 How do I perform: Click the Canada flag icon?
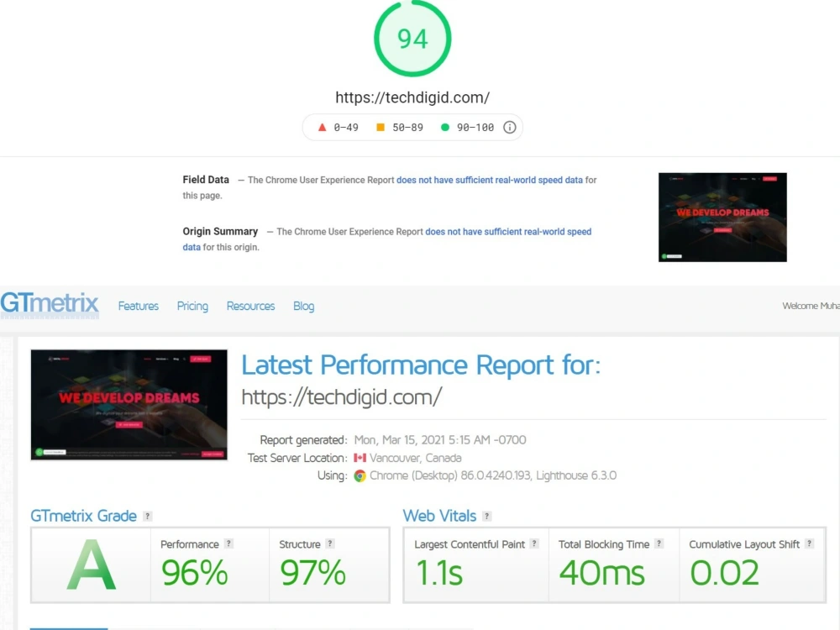(x=360, y=458)
